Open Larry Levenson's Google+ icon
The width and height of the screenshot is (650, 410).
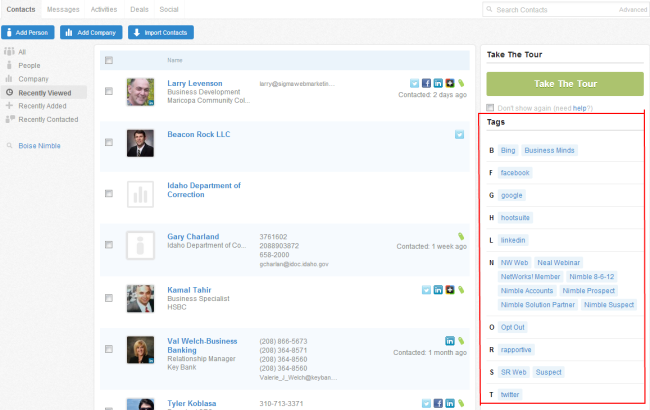450,83
